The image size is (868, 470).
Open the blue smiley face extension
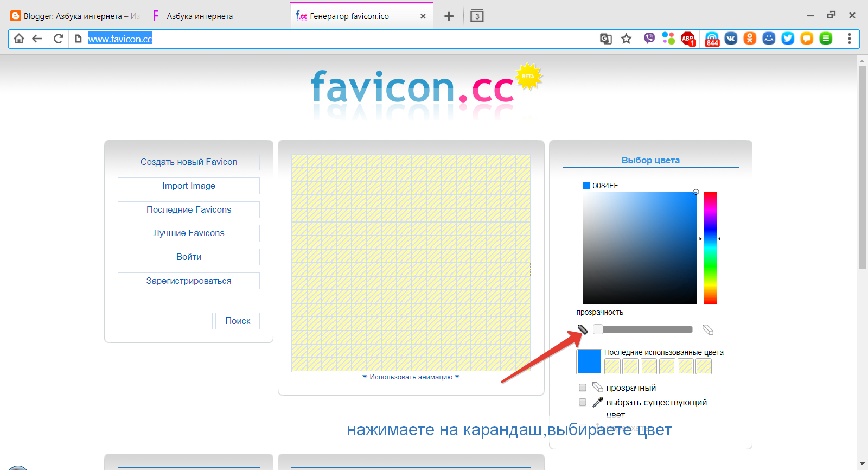769,39
